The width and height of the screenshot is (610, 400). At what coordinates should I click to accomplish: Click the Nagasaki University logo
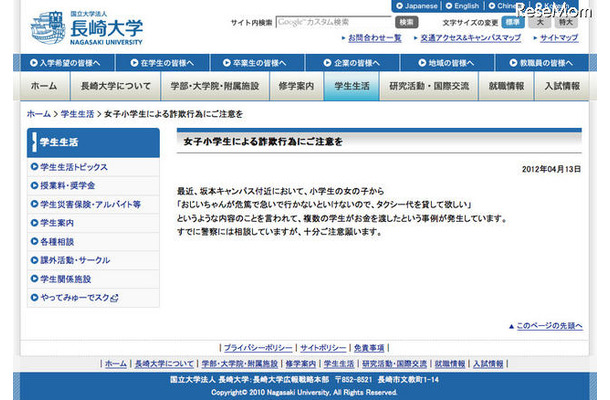[87, 28]
